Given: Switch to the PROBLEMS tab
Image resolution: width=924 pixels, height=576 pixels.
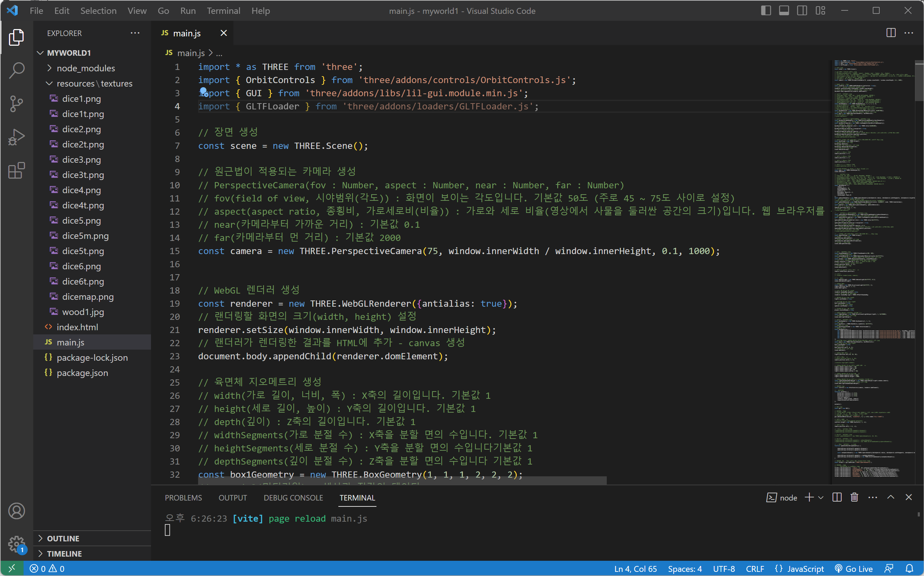Looking at the screenshot, I should [183, 497].
